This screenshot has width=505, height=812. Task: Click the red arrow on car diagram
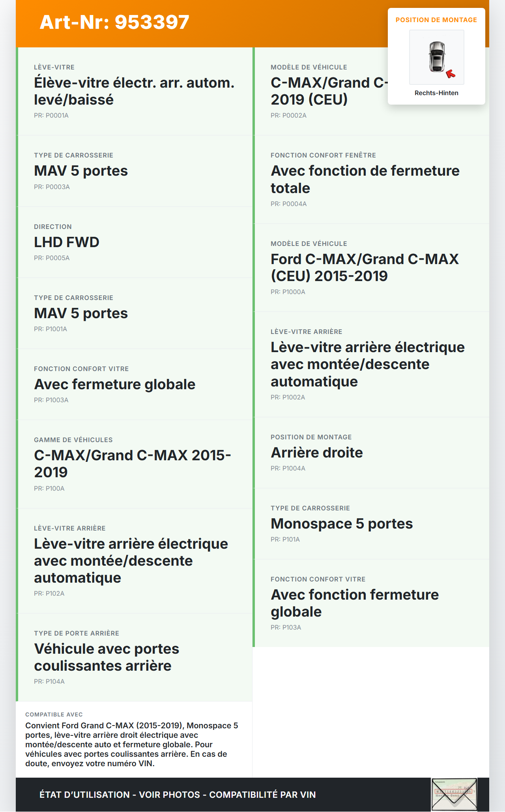click(451, 74)
